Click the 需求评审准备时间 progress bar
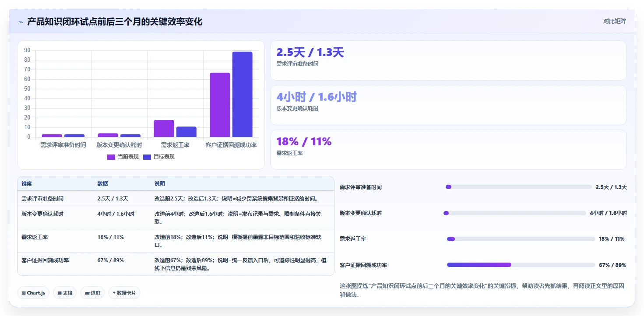 pyautogui.click(x=519, y=187)
